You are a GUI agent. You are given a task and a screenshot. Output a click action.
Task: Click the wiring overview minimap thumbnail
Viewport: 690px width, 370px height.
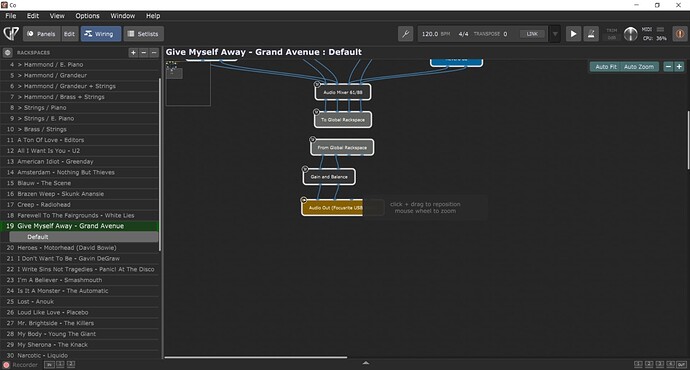coord(188,83)
